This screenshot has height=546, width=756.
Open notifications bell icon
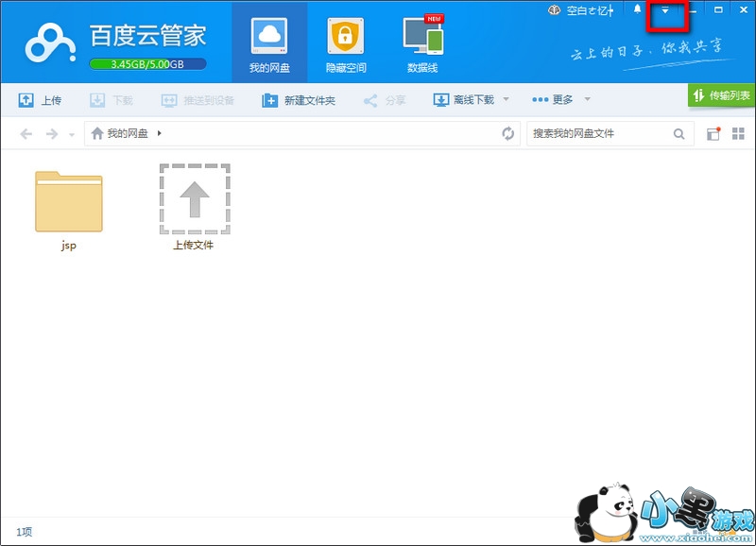click(x=637, y=9)
